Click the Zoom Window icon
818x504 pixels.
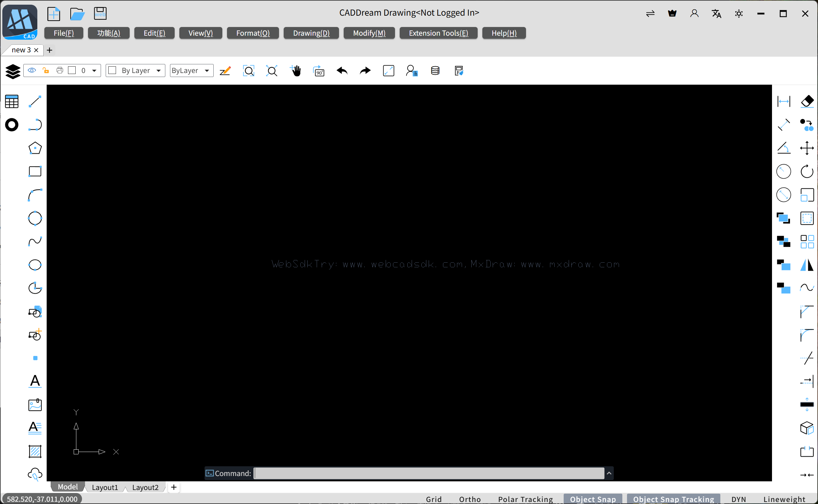click(x=249, y=71)
